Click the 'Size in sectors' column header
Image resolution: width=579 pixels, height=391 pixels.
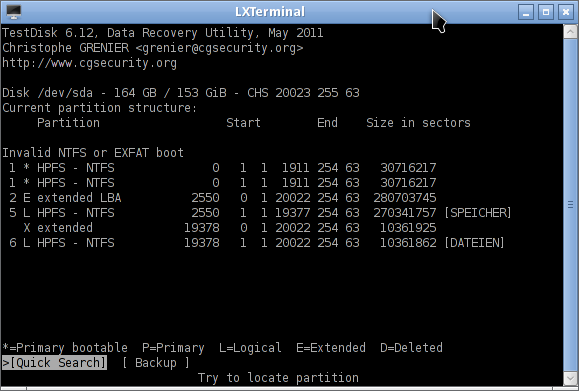(418, 123)
